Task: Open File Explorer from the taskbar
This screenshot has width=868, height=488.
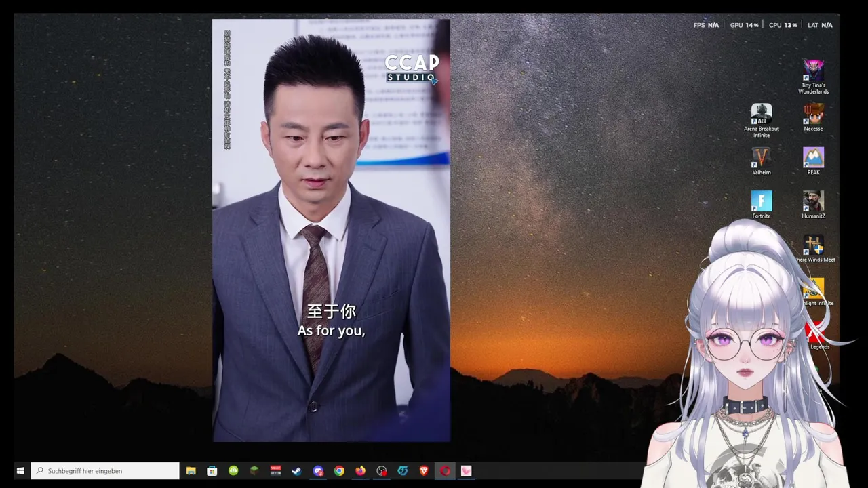Action: pyautogui.click(x=191, y=470)
